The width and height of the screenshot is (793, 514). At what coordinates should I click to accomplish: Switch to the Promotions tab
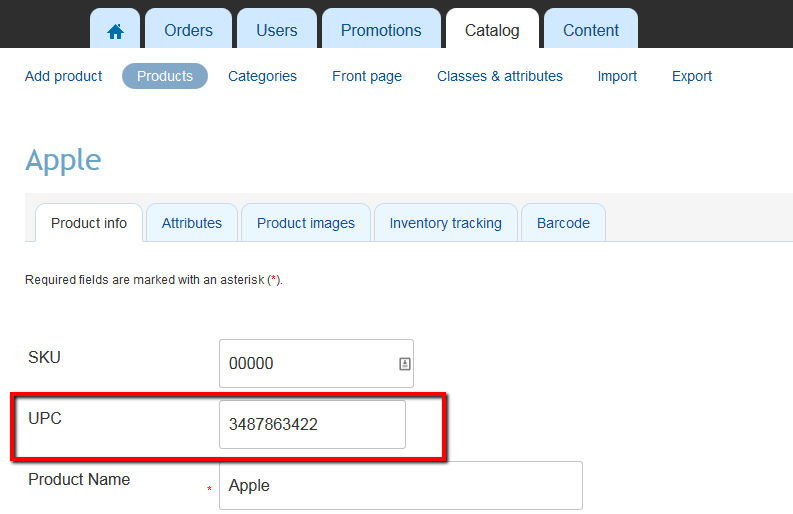pos(381,30)
